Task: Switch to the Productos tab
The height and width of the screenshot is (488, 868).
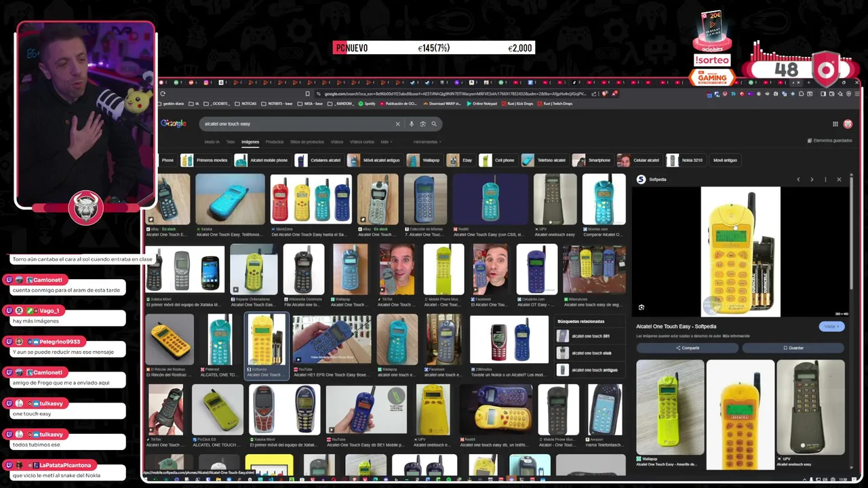Action: pyautogui.click(x=275, y=142)
